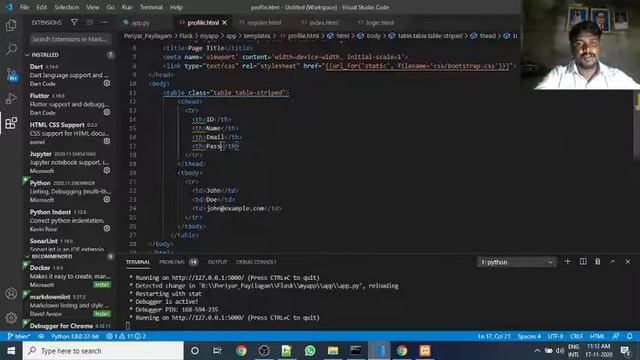Open the Run and Debug view

[x=11, y=98]
